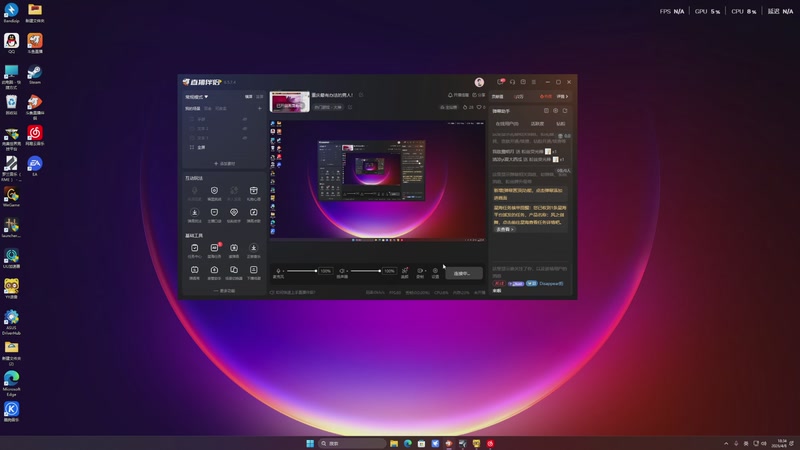Click the taskbar search box

click(352, 443)
